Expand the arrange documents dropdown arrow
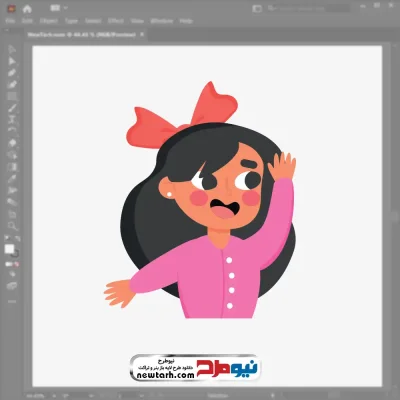400x400 pixels. click(65, 8)
